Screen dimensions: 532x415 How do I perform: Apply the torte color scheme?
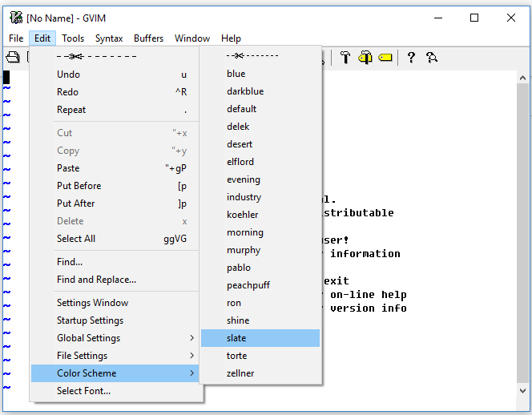[x=260, y=356]
